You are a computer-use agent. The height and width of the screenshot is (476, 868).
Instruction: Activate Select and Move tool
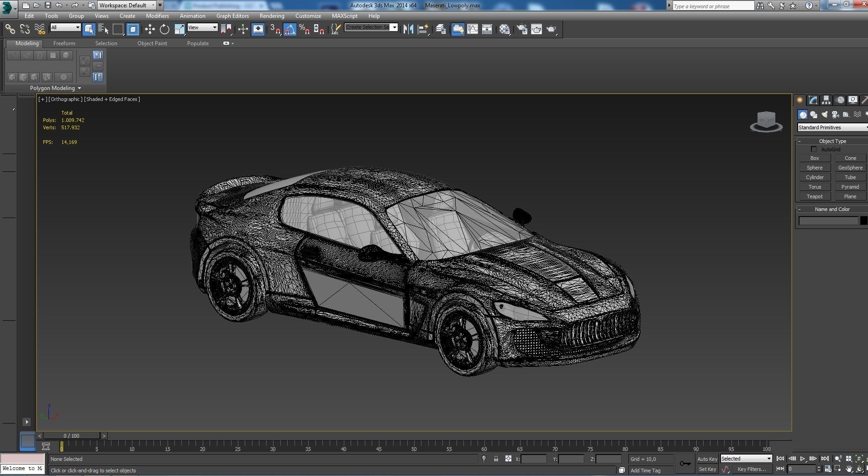point(150,29)
